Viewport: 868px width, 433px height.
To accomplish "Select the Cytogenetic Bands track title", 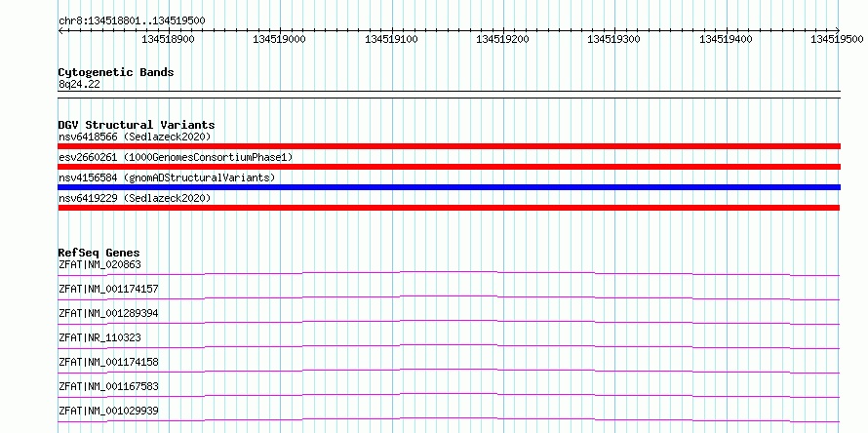I will [116, 72].
